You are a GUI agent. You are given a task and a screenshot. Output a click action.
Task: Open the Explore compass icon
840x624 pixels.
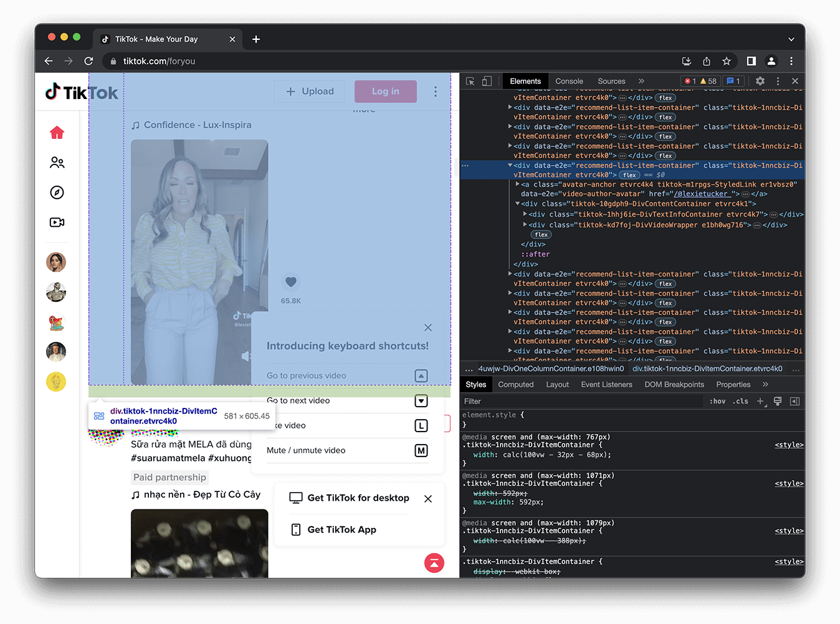(x=57, y=192)
